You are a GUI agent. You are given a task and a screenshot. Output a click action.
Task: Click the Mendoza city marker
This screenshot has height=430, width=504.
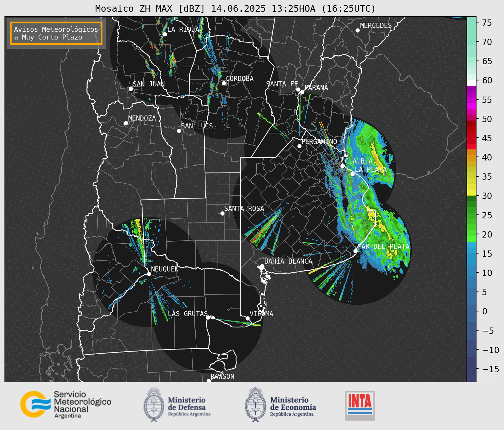pos(126,123)
